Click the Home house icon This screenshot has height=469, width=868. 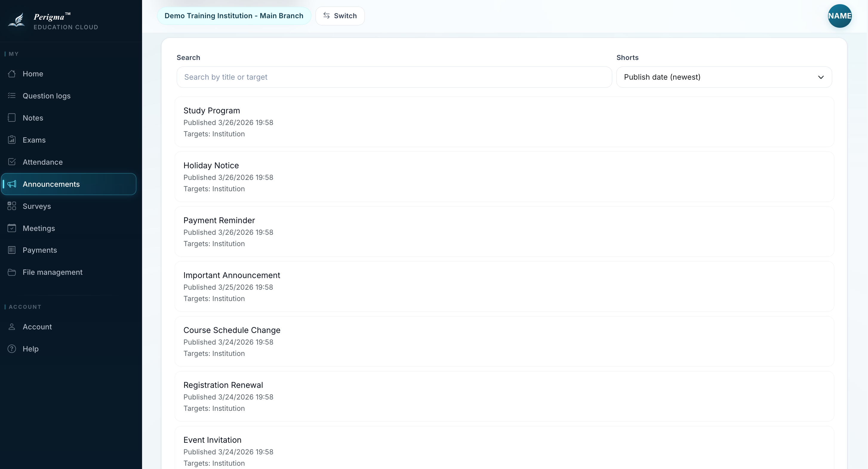tap(12, 74)
